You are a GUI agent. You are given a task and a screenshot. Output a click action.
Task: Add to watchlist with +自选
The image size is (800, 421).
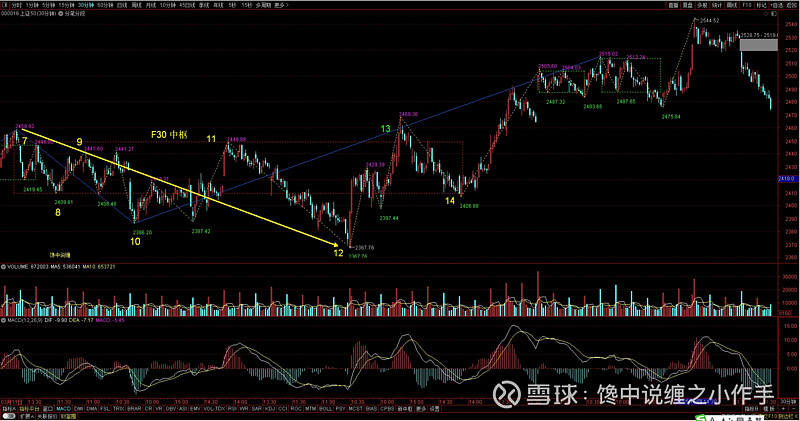[777, 5]
